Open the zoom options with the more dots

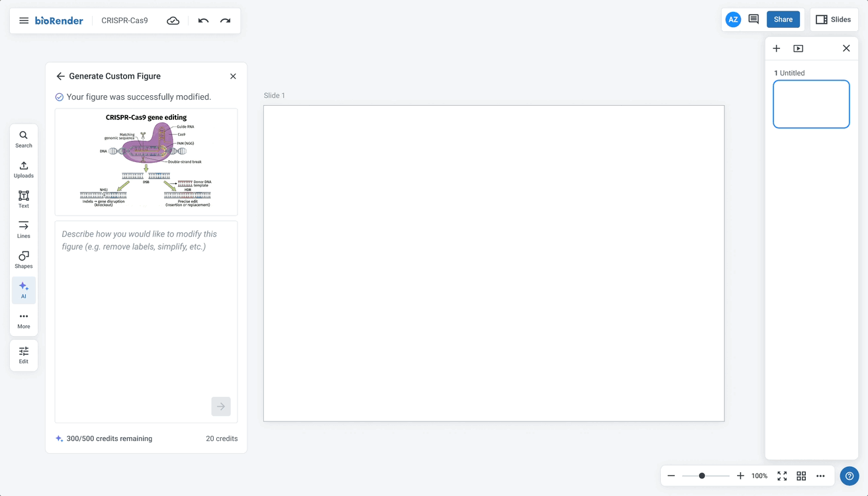click(821, 475)
